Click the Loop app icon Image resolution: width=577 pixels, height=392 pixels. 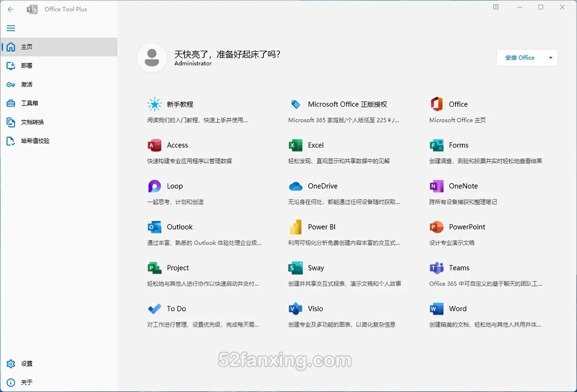click(154, 186)
